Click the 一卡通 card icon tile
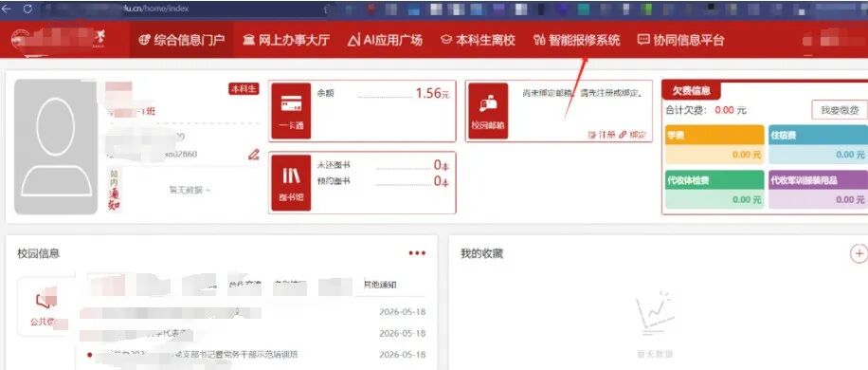This screenshot has width=868, height=370. [291, 111]
